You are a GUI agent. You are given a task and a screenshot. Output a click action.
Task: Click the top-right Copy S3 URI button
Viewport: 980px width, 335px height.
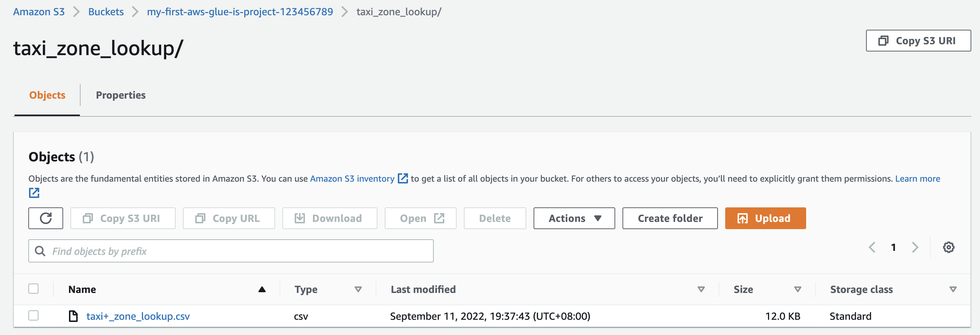(x=918, y=41)
